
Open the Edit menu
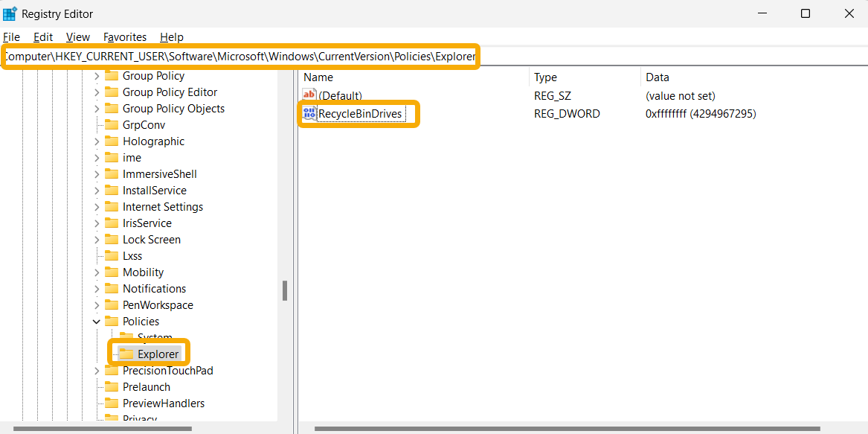pos(42,36)
